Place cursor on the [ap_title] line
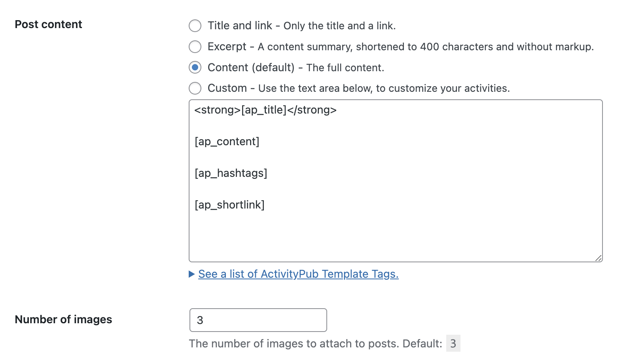Screen dimensions: 629x364 pyautogui.click(x=265, y=110)
